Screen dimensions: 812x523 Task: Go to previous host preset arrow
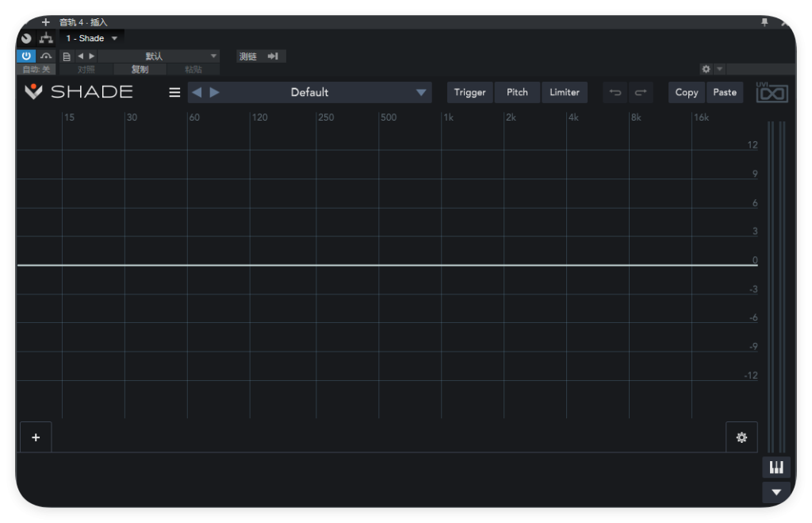coord(81,56)
